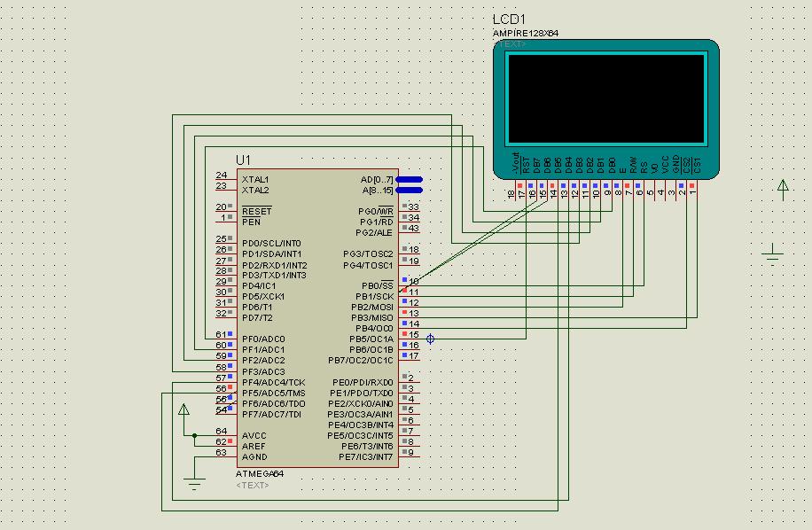The image size is (812, 530).
Task: Click the ground terminal right of LCD
Action: [x=772, y=254]
